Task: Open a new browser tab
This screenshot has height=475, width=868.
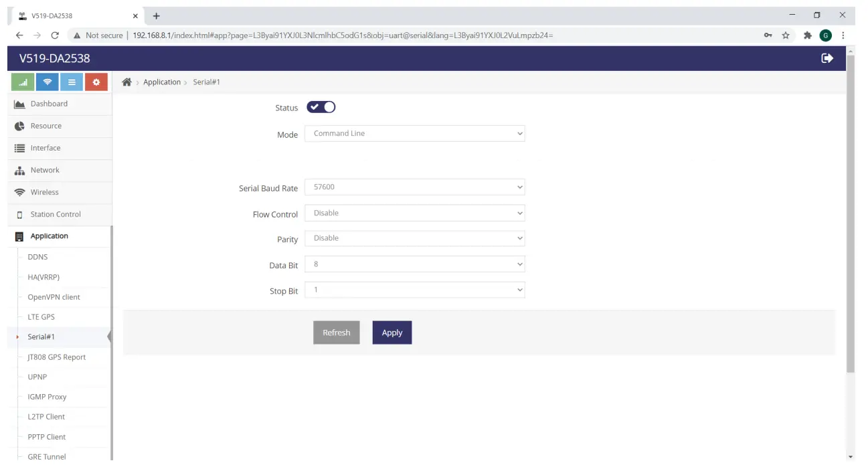Action: (157, 15)
